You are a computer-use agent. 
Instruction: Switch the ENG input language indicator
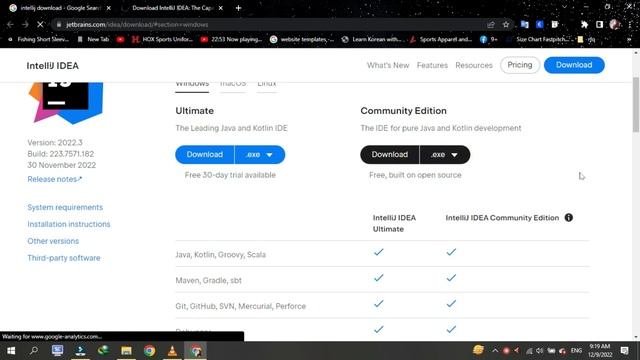pos(576,351)
